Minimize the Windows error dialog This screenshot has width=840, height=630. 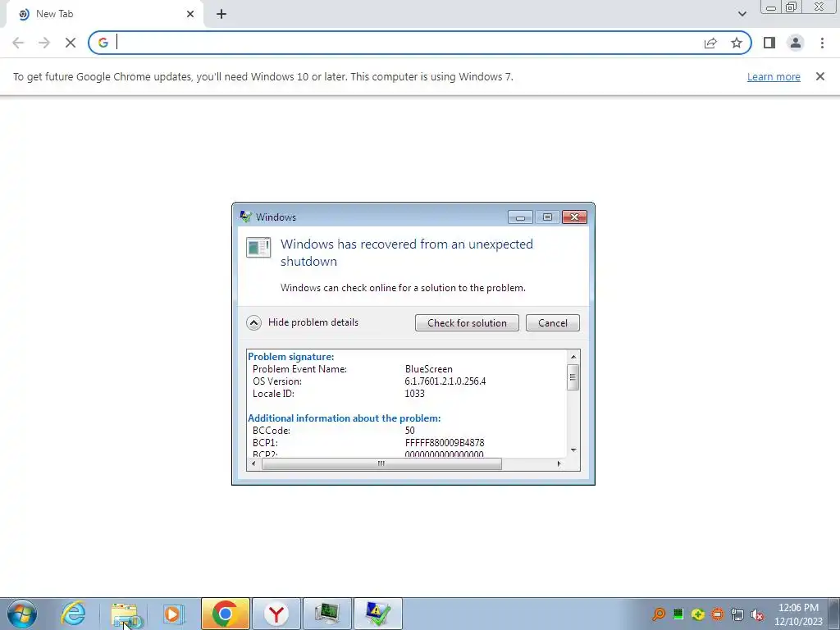(x=519, y=217)
